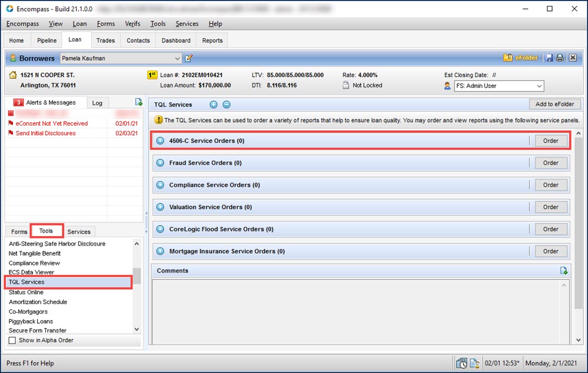Add new alert using the document plus icon

[138, 102]
